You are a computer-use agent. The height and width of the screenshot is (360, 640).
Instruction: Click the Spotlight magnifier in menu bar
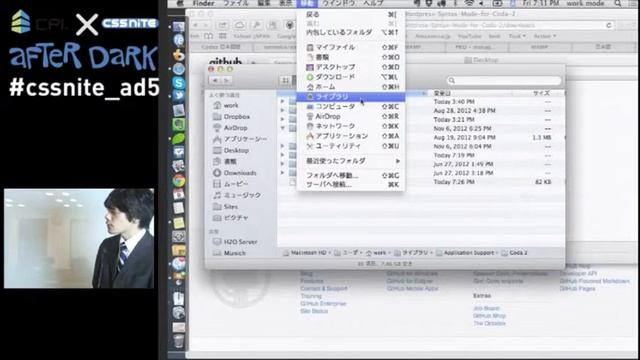coord(618,3)
